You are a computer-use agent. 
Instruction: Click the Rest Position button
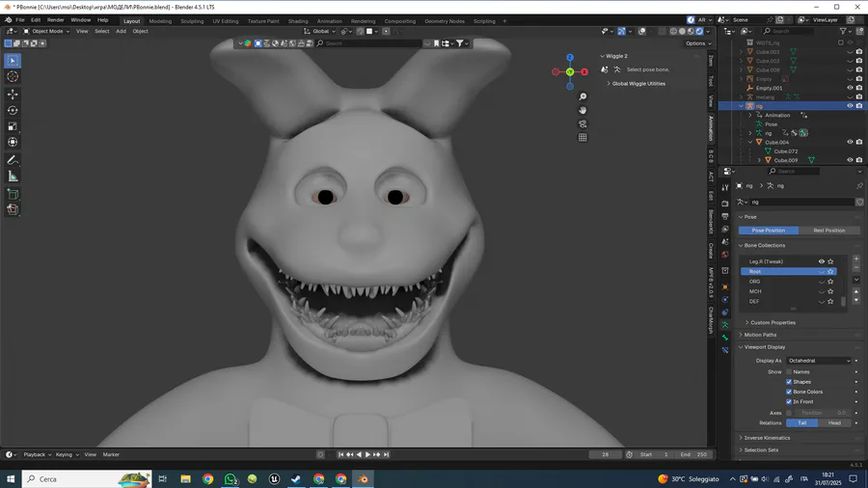pos(828,230)
